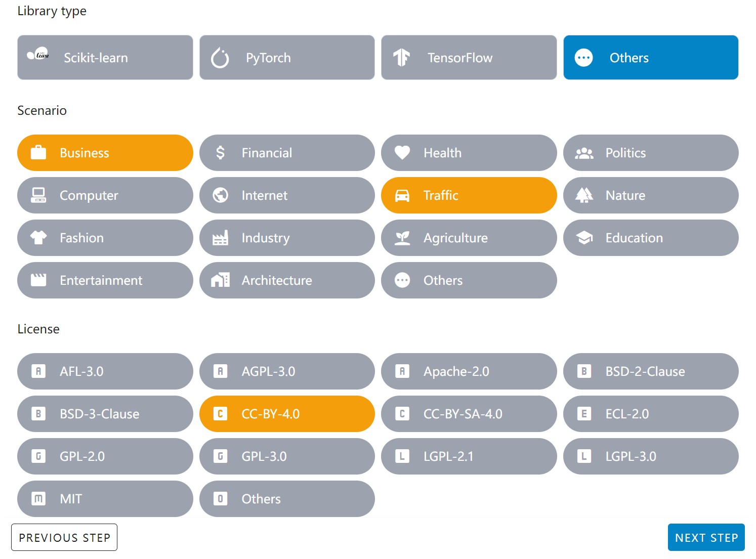Image resolution: width=756 pixels, height=559 pixels.
Task: Click the car icon for Traffic
Action: pos(402,195)
